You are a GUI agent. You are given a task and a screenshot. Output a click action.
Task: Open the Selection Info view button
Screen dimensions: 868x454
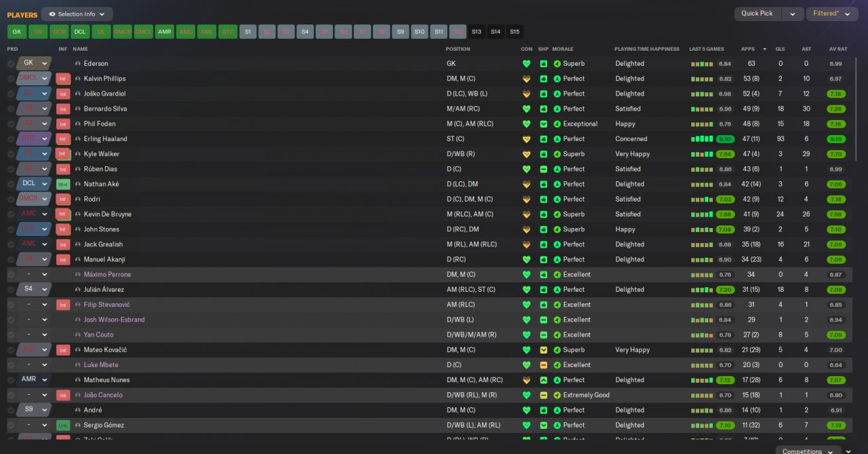pyautogui.click(x=77, y=14)
